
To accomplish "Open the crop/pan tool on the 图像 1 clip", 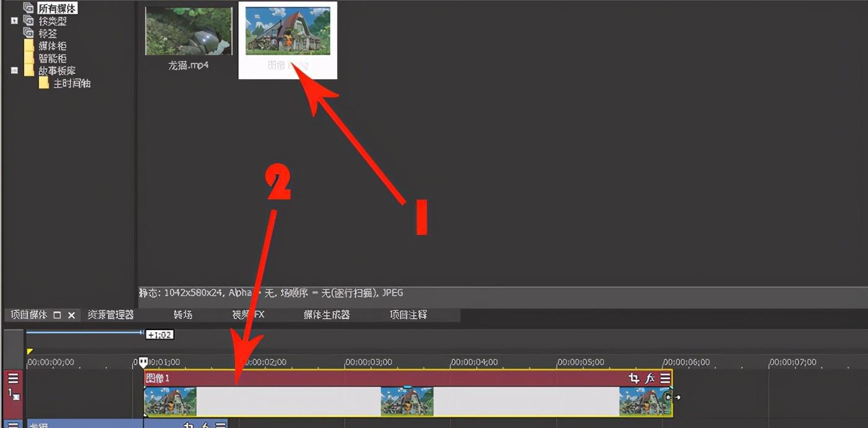I will pyautogui.click(x=634, y=378).
